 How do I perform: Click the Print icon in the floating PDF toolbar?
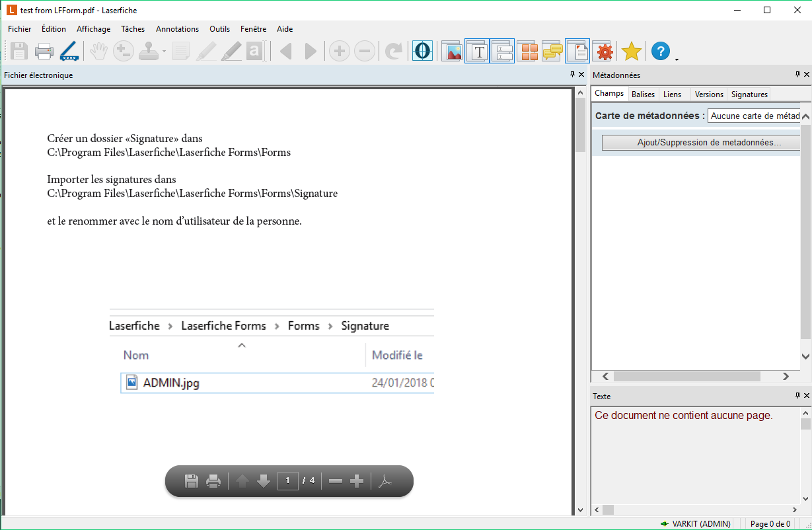point(213,481)
